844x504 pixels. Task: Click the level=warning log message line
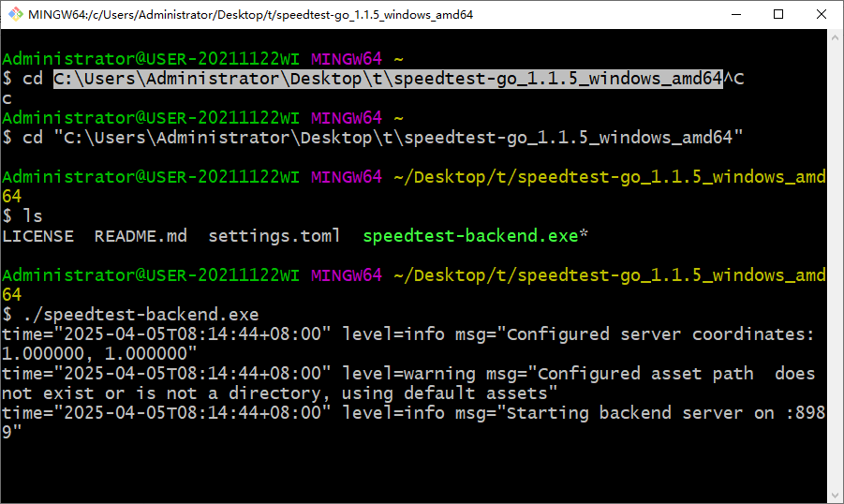409,383
